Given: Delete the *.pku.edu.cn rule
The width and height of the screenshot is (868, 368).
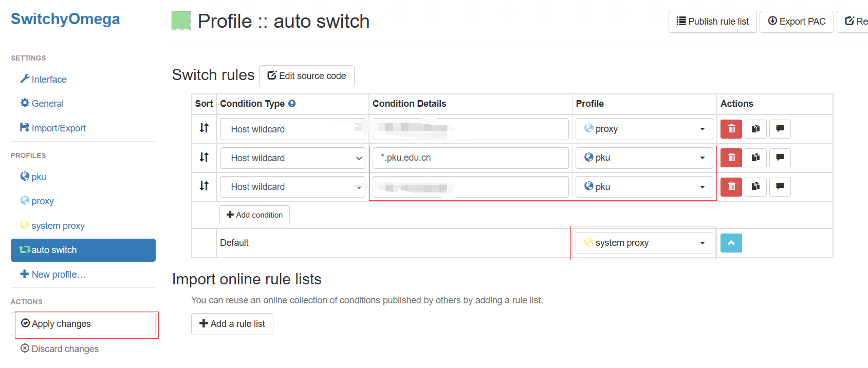Looking at the screenshot, I should tap(731, 158).
